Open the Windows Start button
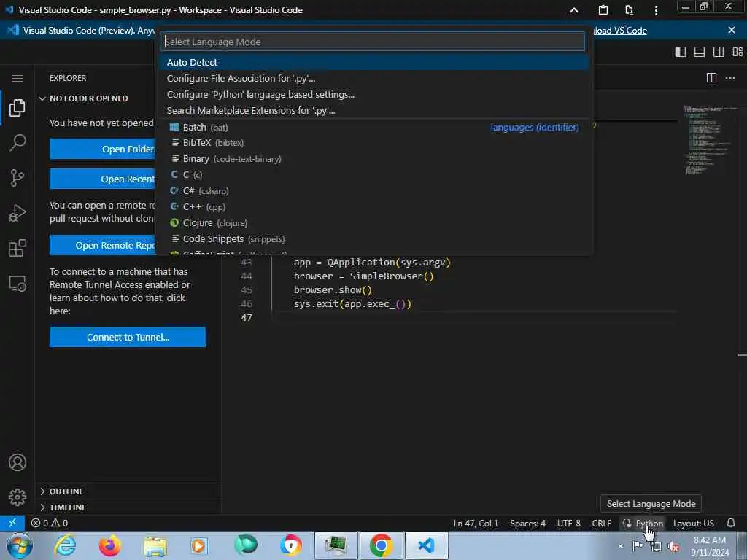The width and height of the screenshot is (747, 560). (x=18, y=545)
